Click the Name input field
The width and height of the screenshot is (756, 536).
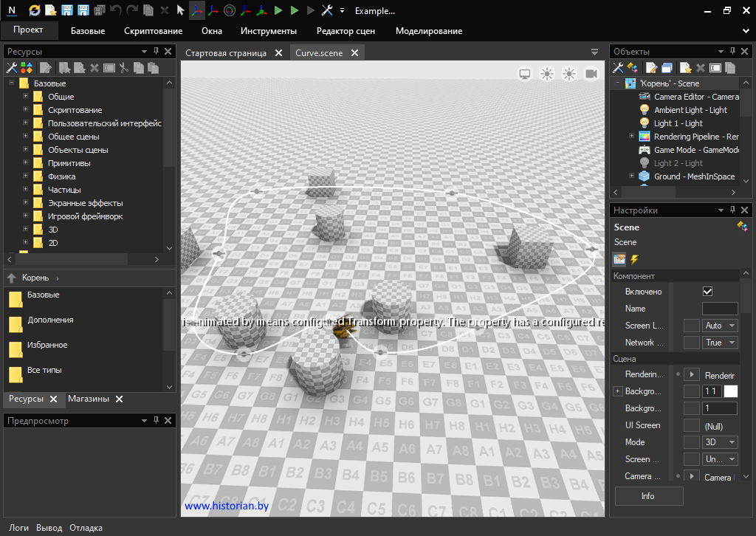point(719,309)
